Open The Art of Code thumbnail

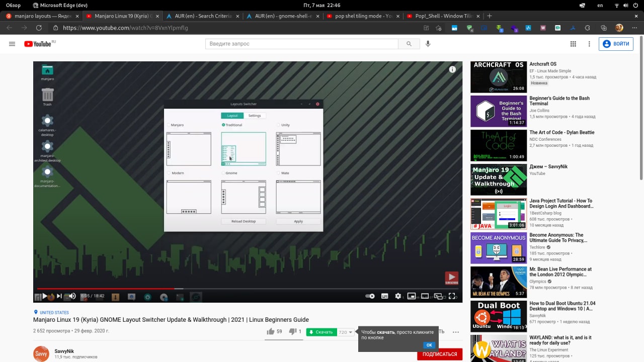pyautogui.click(x=499, y=145)
